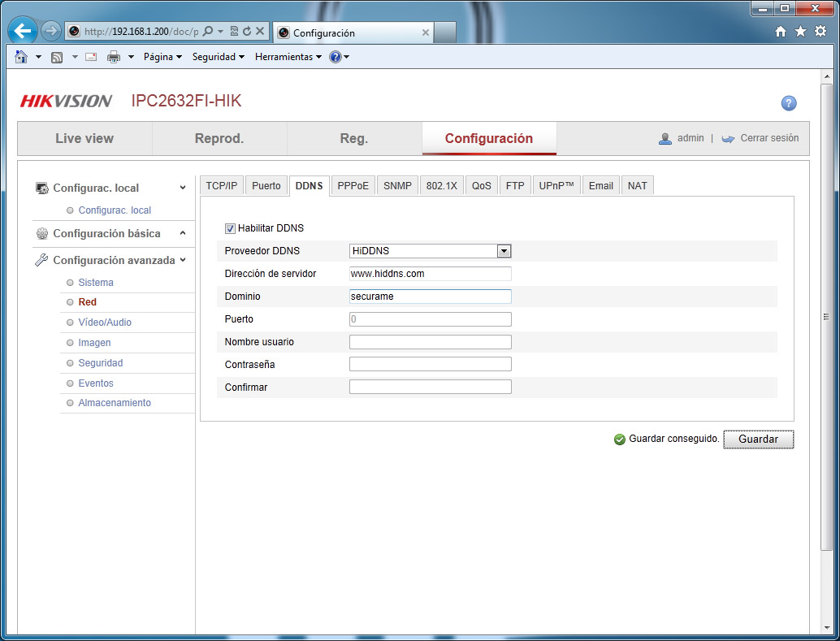Open Proveedor DDNS dropdown
The image size is (840, 641).
[431, 251]
